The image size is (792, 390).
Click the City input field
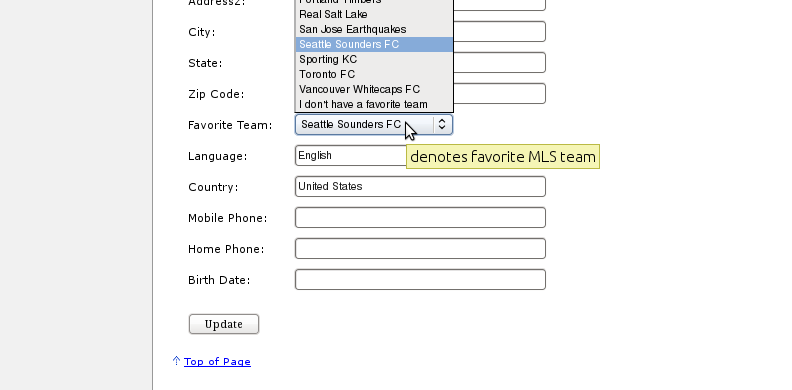coord(500,31)
